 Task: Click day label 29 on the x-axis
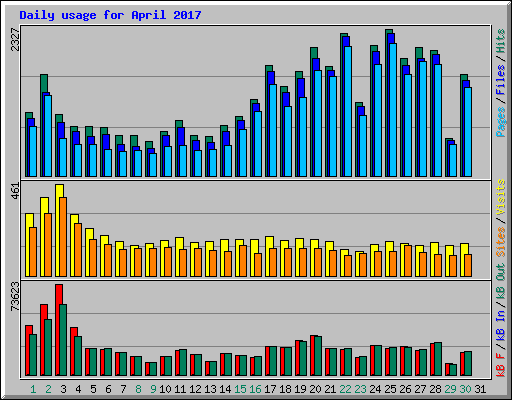click(x=450, y=389)
